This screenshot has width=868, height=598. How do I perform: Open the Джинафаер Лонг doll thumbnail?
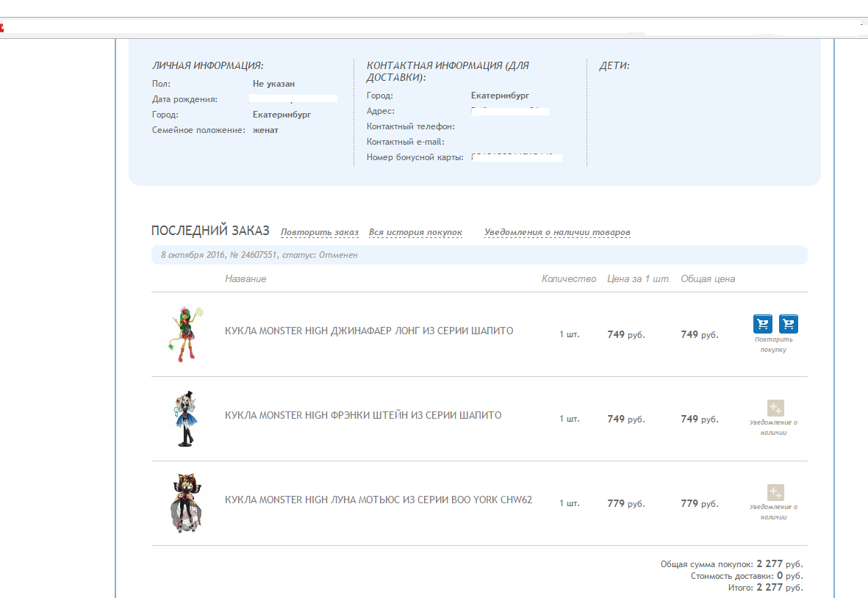pos(187,334)
